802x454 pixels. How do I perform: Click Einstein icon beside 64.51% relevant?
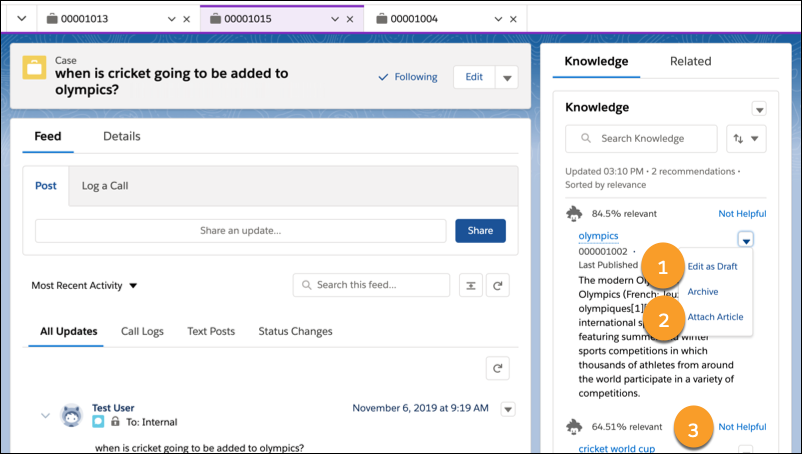coord(574,426)
